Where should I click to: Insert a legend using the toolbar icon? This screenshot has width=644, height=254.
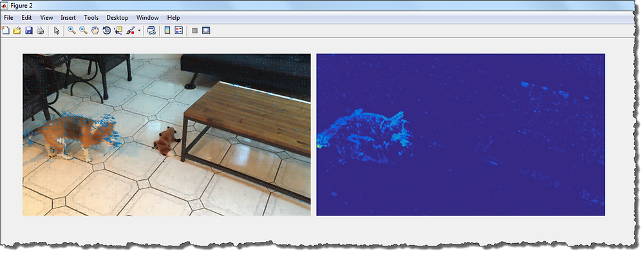(x=178, y=30)
